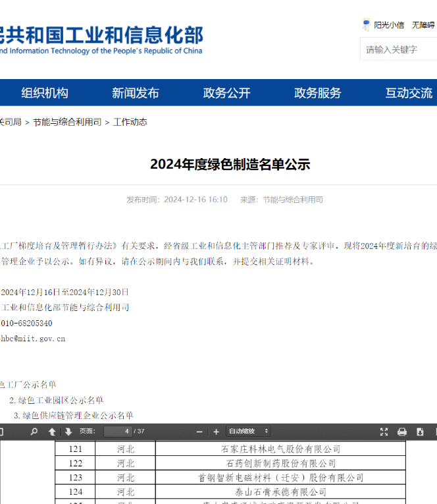Viewport: 437px width, 504px height.
Task: Enter PDF fullscreen presentation mode
Action: click(x=384, y=432)
